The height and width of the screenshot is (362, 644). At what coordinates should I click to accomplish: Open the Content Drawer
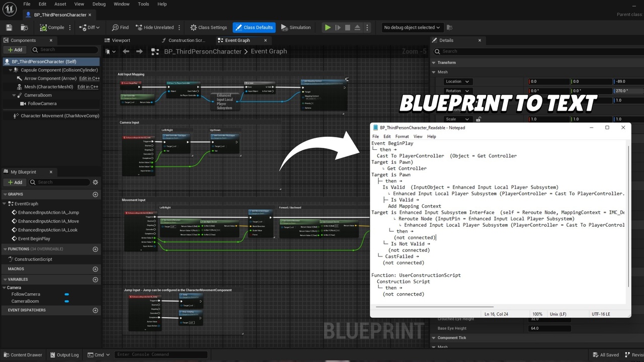[x=23, y=355]
